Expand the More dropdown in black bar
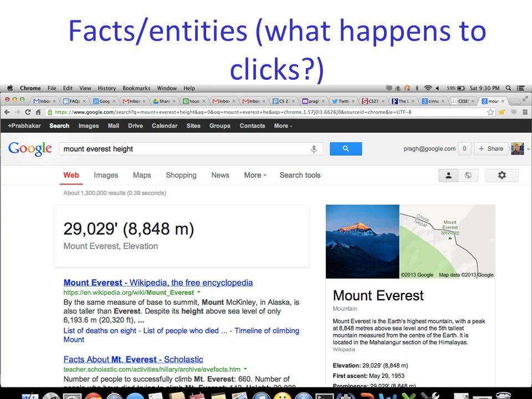The width and height of the screenshot is (532, 399). coord(283,126)
